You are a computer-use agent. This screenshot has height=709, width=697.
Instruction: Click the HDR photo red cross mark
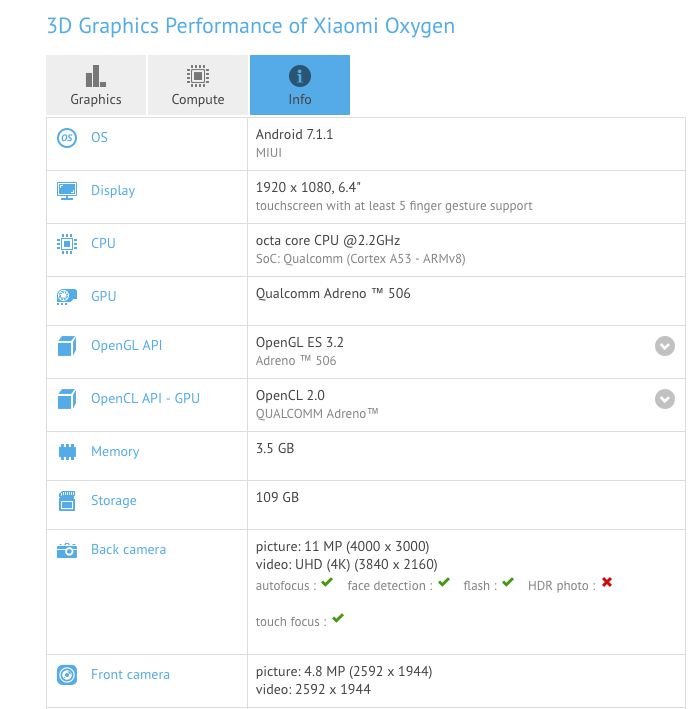pos(606,583)
